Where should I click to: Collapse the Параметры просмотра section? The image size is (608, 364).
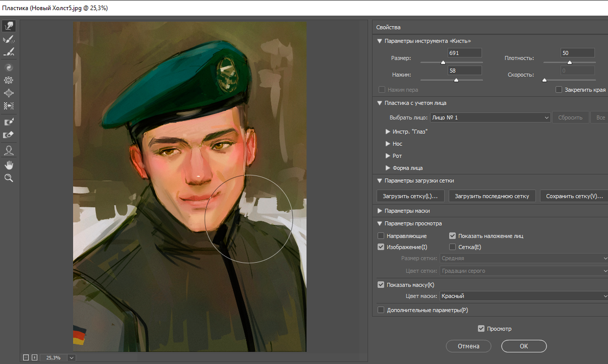pyautogui.click(x=379, y=223)
